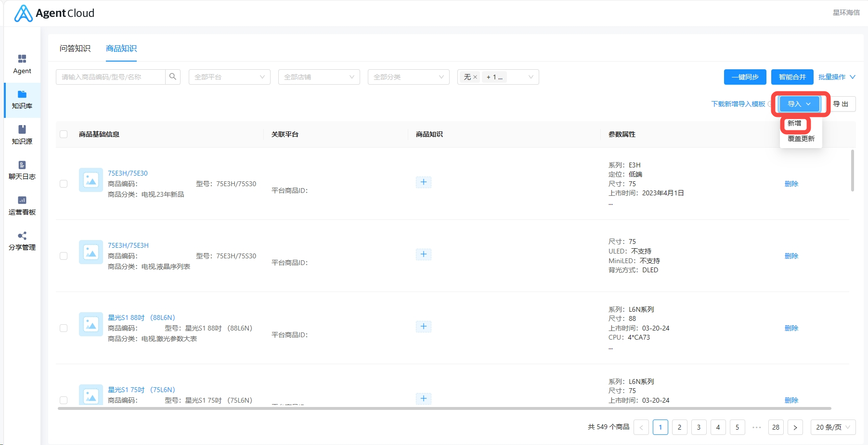868x445 pixels.
Task: Choose 新增 from the import menu
Action: coord(794,124)
